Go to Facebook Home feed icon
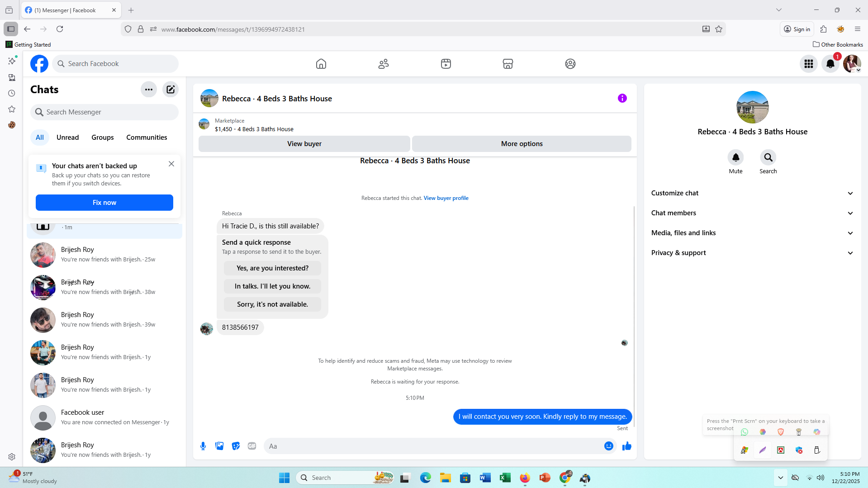This screenshot has width=868, height=488. 321,64
